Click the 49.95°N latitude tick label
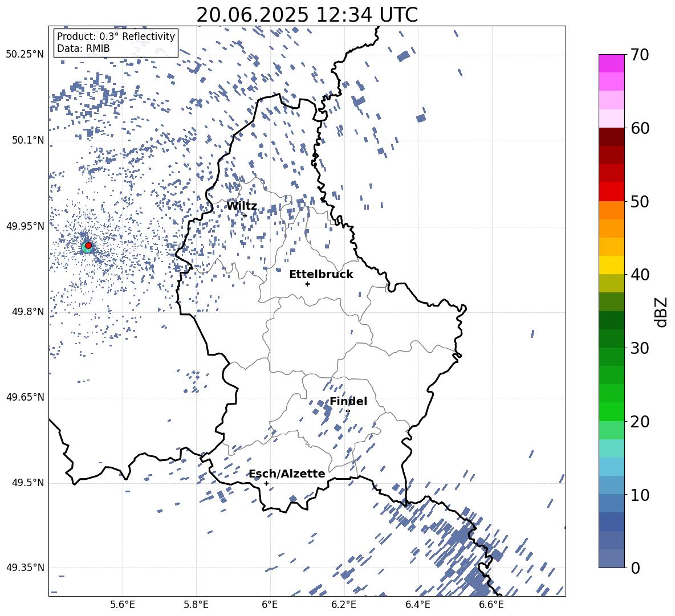Image resolution: width=675 pixels, height=616 pixels. (25, 226)
